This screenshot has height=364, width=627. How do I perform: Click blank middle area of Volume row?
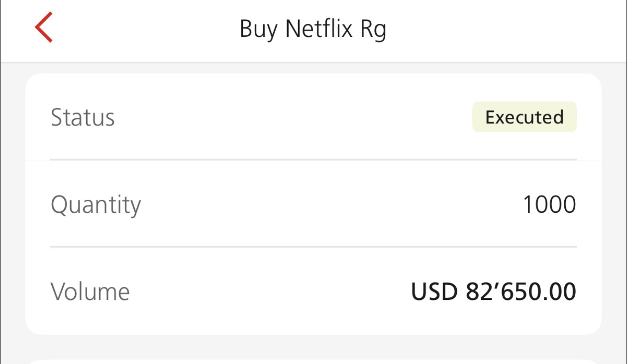[269, 291]
